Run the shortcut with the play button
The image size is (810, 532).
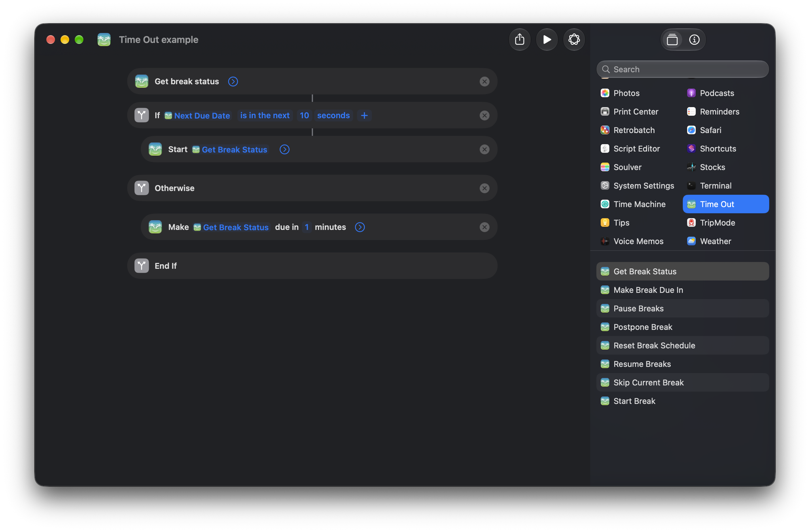(x=547, y=40)
